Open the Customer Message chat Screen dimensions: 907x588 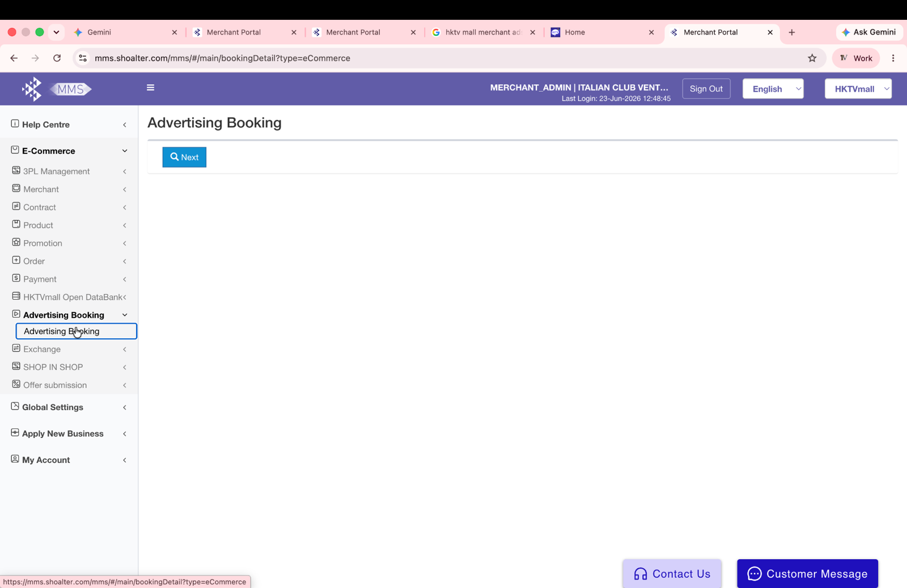click(x=807, y=574)
